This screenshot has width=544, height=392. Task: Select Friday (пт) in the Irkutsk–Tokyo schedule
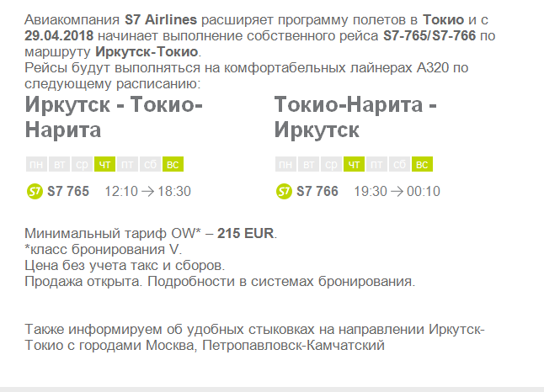click(x=127, y=164)
